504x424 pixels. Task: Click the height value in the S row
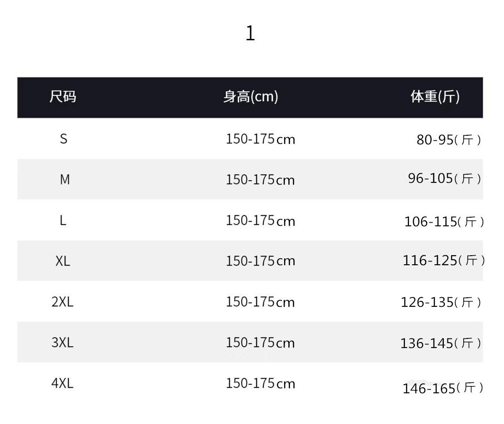260,139
